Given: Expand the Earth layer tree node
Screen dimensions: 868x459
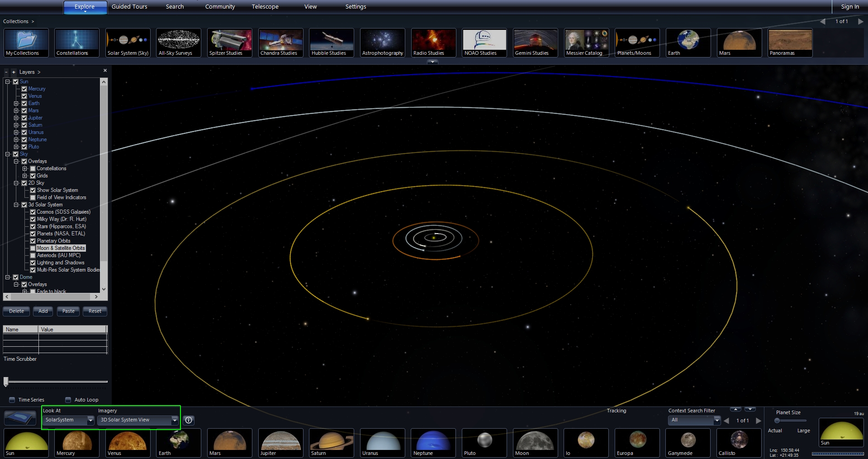Looking at the screenshot, I should [x=16, y=103].
